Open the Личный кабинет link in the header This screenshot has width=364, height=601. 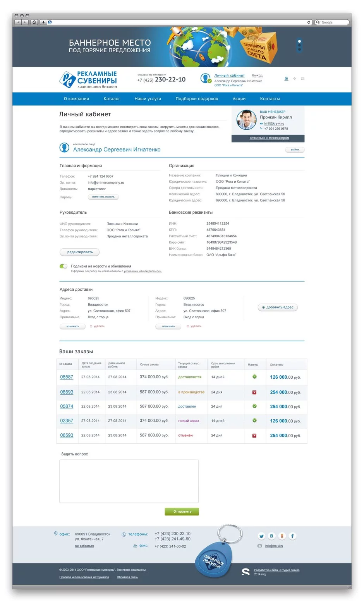tap(230, 76)
